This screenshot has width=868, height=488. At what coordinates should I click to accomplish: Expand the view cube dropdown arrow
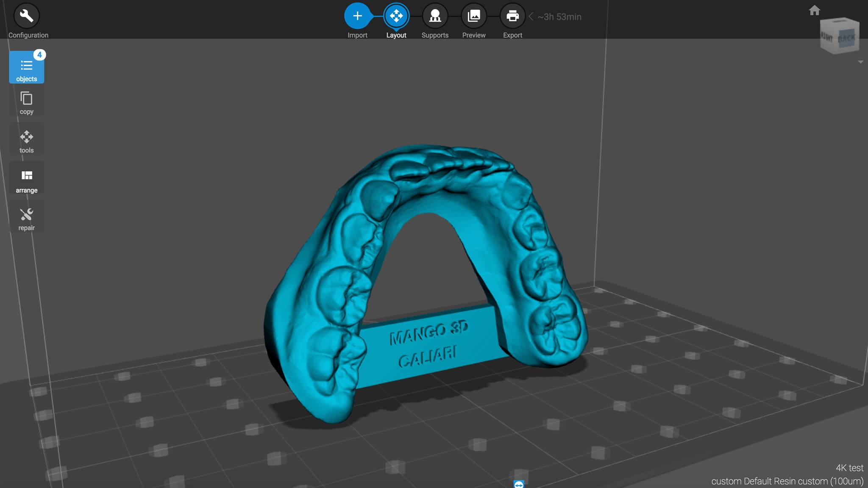pos(860,62)
